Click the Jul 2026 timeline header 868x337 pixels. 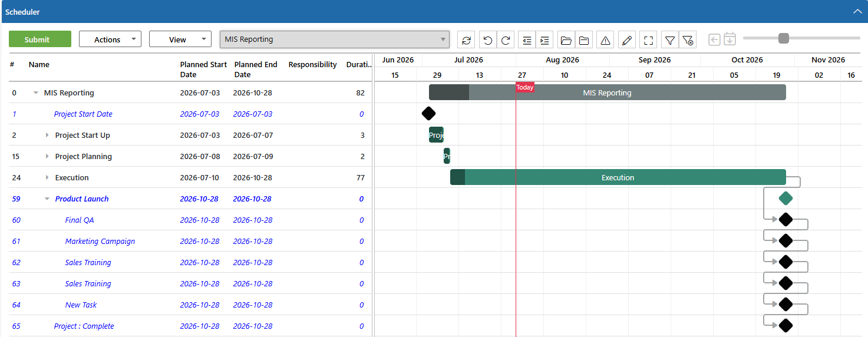click(x=469, y=60)
